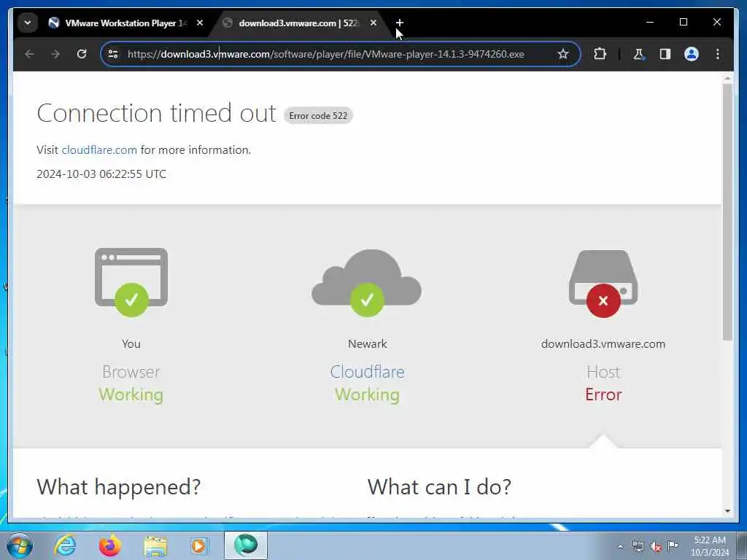Go back to previous page

29,54
